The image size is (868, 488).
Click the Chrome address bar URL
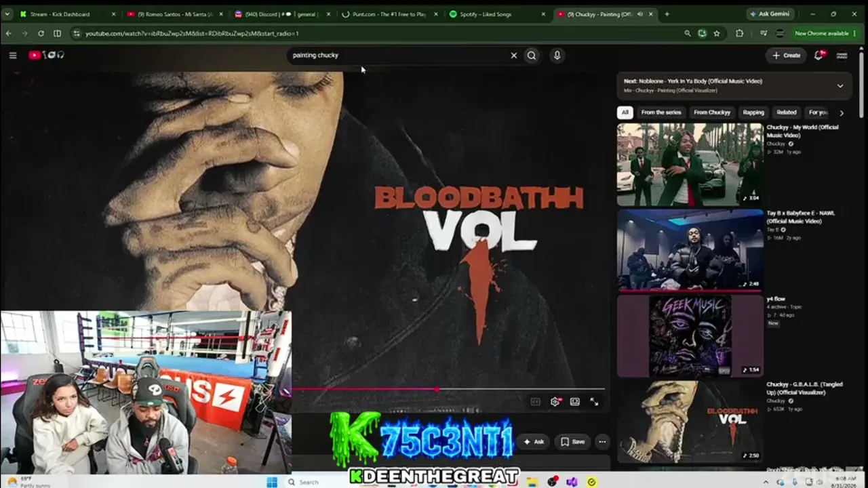click(192, 33)
